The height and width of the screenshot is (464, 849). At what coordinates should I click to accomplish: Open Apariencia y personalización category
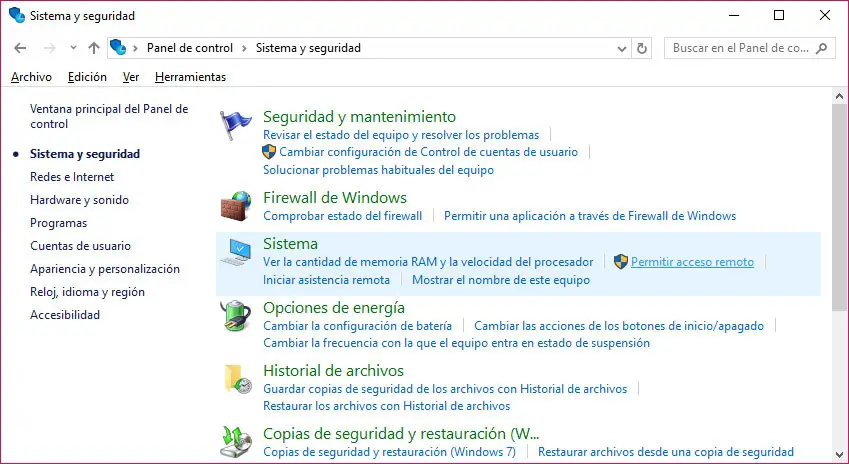pyautogui.click(x=105, y=269)
